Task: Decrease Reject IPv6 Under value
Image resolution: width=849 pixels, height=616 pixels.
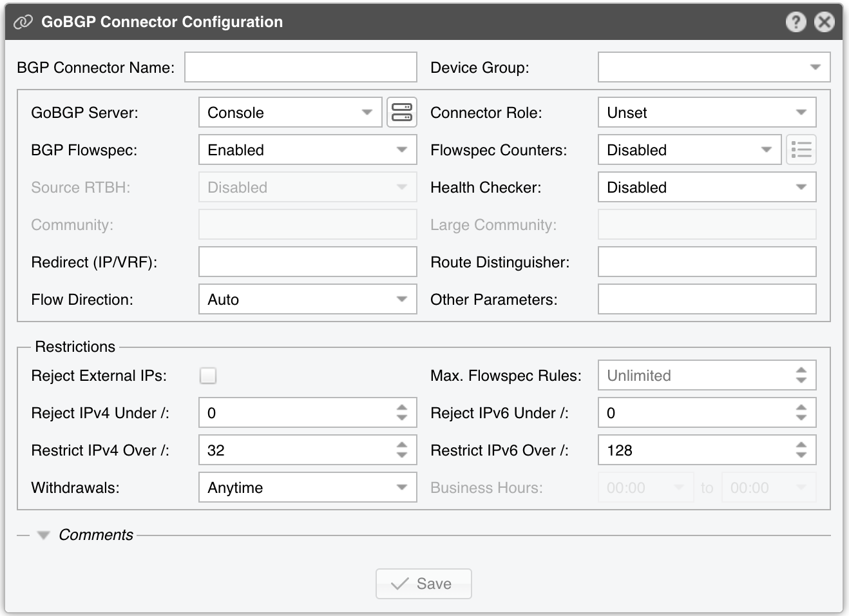Action: (x=801, y=418)
